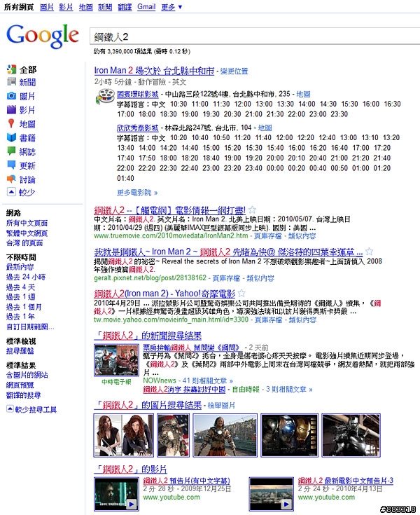Screen dimensions: 420x515
Task: Open War Machine image thumbnail
Action: click(351, 435)
